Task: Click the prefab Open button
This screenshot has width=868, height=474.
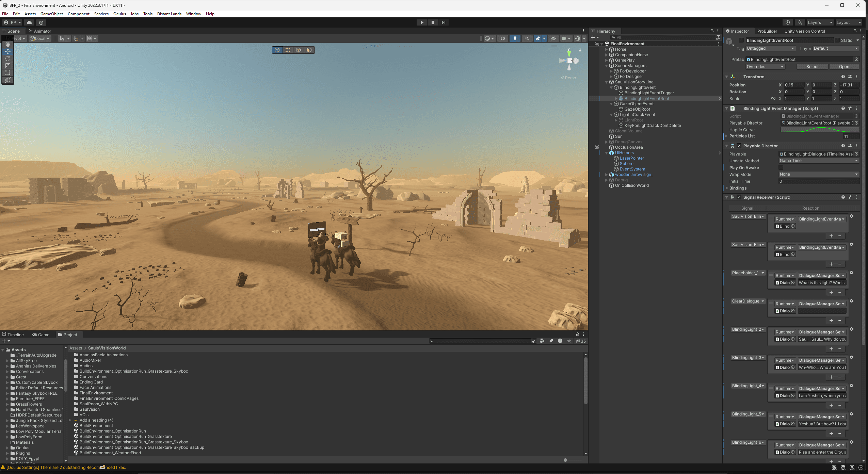Action: pyautogui.click(x=844, y=67)
